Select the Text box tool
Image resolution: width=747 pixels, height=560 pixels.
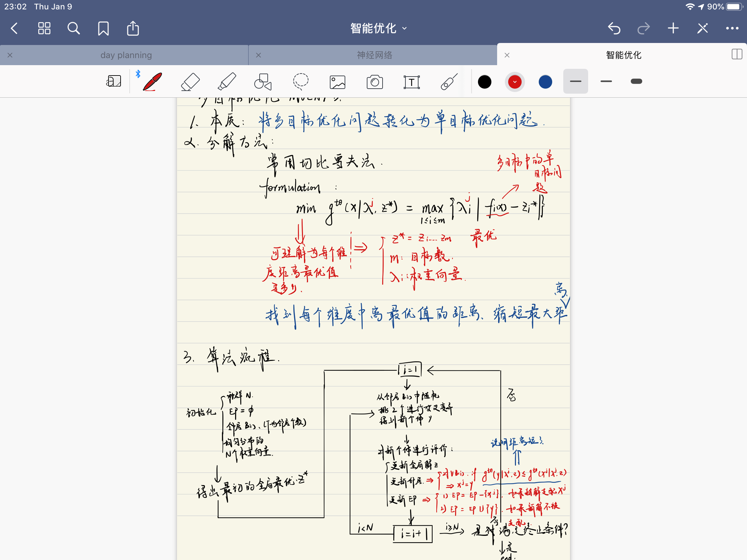[412, 81]
